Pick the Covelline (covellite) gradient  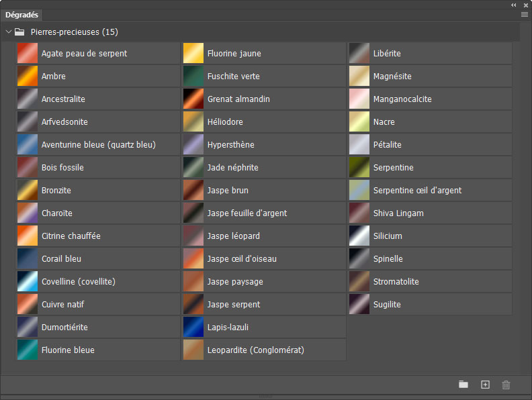coord(28,282)
